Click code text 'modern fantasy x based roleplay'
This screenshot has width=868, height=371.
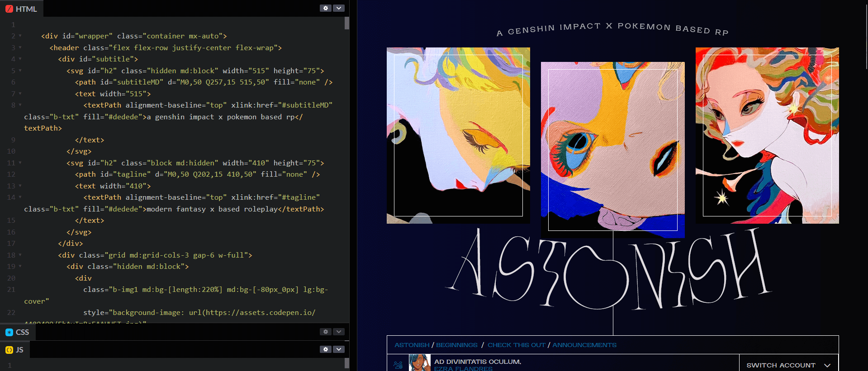point(212,209)
